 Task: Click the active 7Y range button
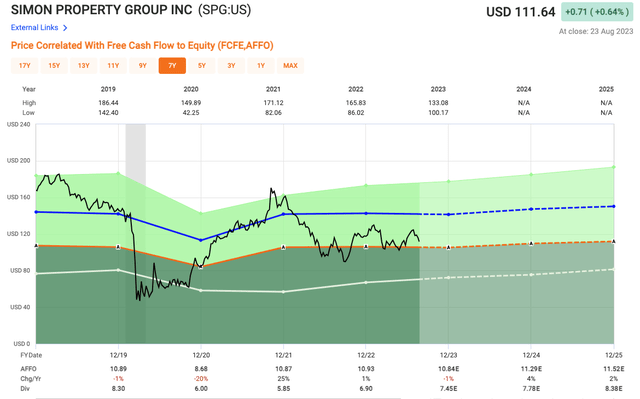click(172, 66)
